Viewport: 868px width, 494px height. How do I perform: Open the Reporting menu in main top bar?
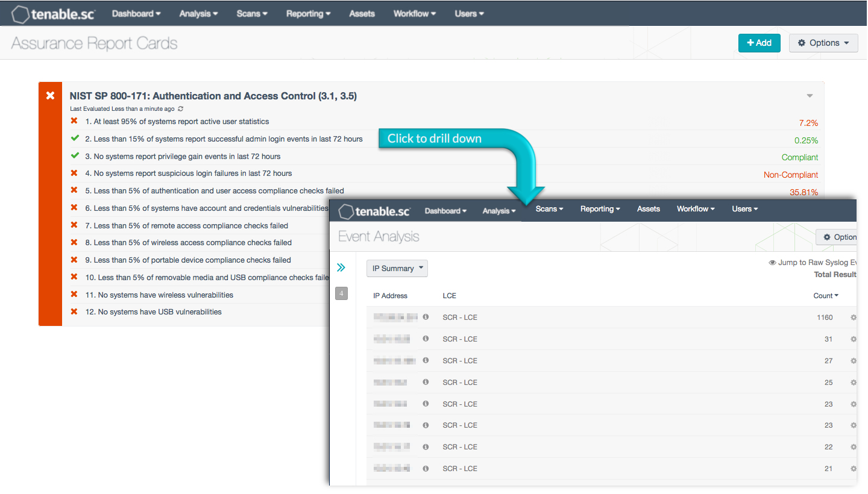click(x=308, y=13)
